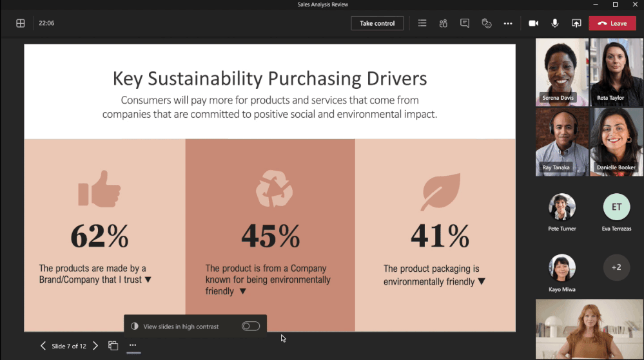Click the self-view video of the red-haired woman

point(589,329)
